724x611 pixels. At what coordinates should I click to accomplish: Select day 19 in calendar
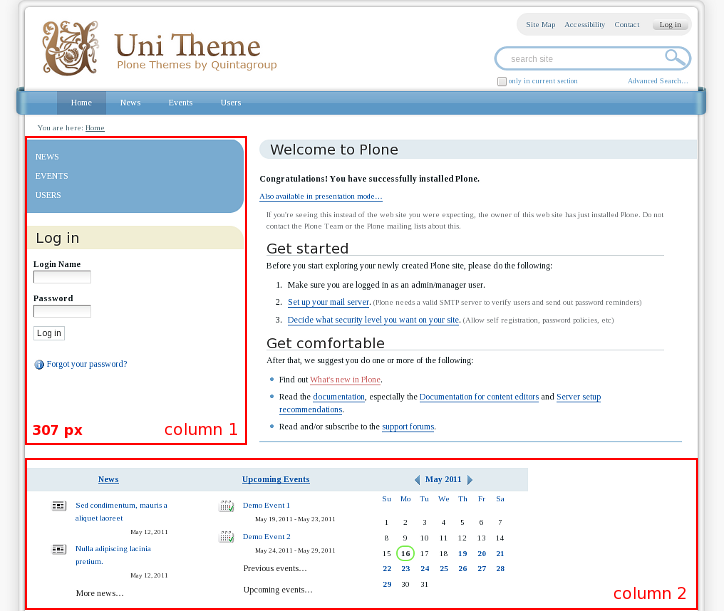[462, 553]
